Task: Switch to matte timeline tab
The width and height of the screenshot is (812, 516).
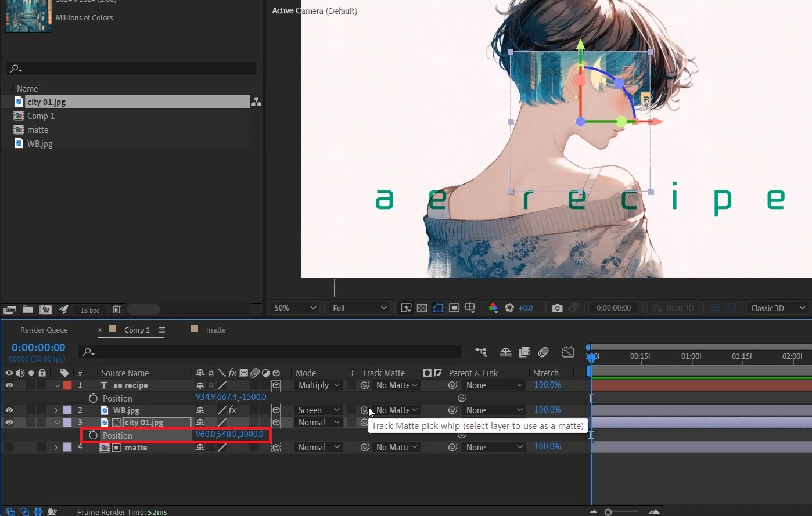Action: pyautogui.click(x=215, y=330)
